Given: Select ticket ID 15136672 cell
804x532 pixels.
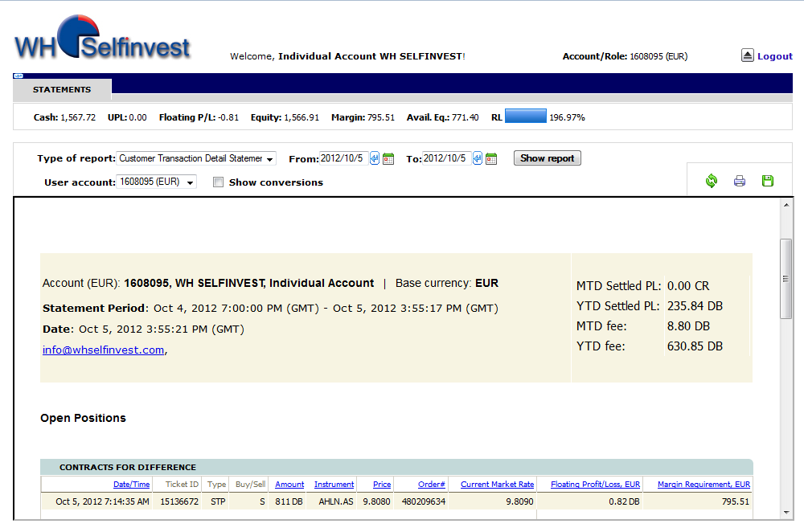Looking at the screenshot, I should 179,501.
